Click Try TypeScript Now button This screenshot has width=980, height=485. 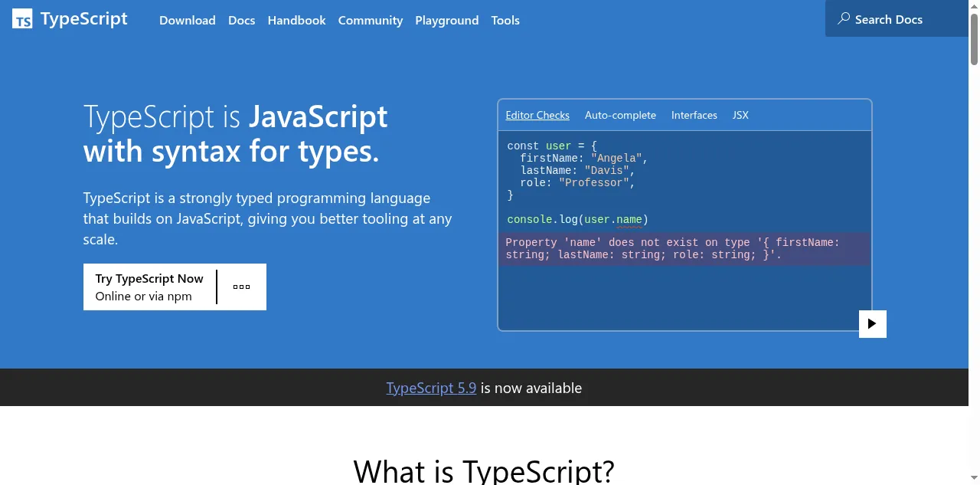[x=149, y=287]
